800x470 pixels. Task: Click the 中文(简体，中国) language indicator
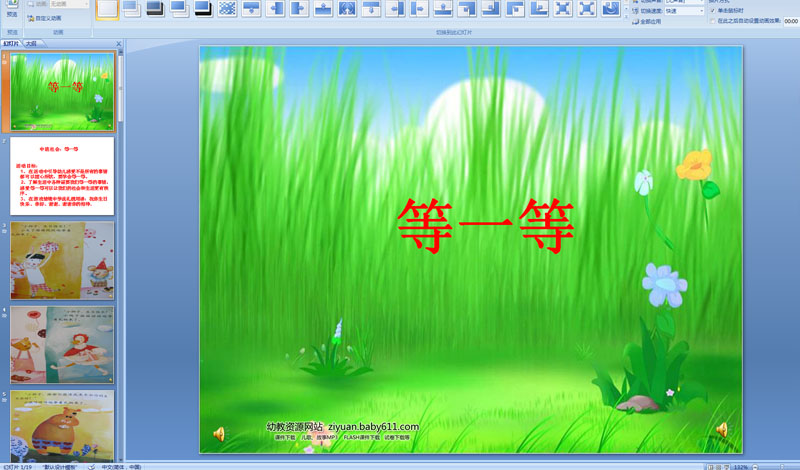121,467
